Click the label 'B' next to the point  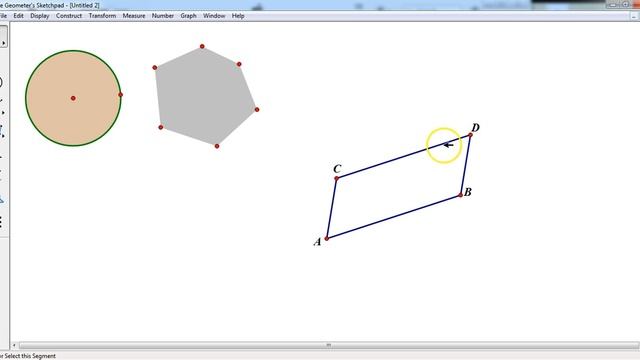tap(468, 192)
